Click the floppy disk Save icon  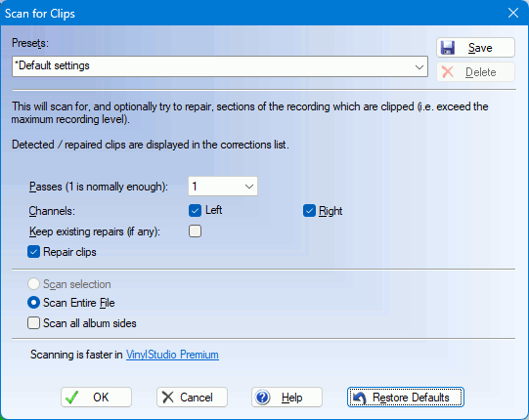pos(448,48)
